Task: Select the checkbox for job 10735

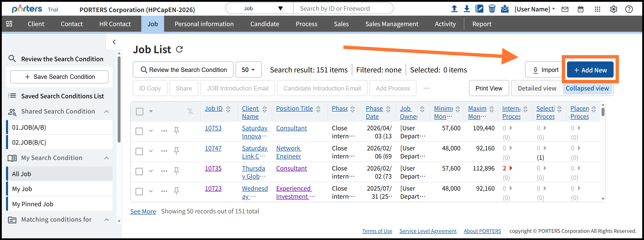Action: [139, 171]
